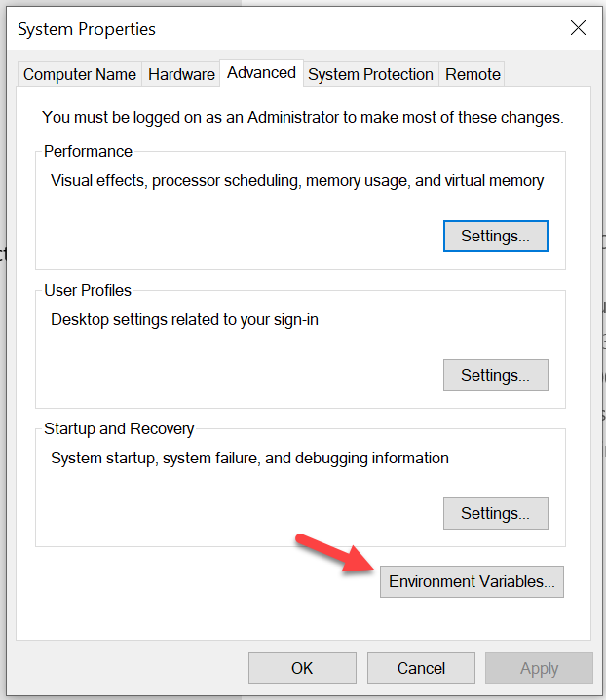Switch to the Remote tab
This screenshot has height=700, width=606.
pos(473,74)
